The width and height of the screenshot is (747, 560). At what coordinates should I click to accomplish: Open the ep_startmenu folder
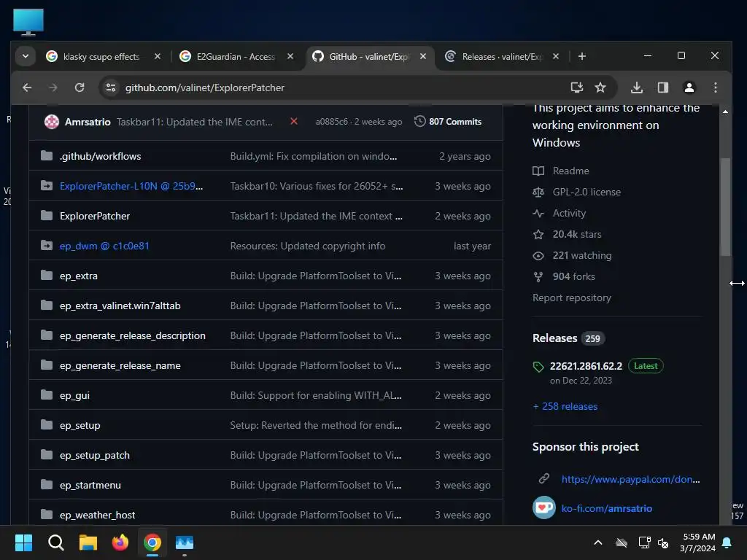[x=90, y=485]
